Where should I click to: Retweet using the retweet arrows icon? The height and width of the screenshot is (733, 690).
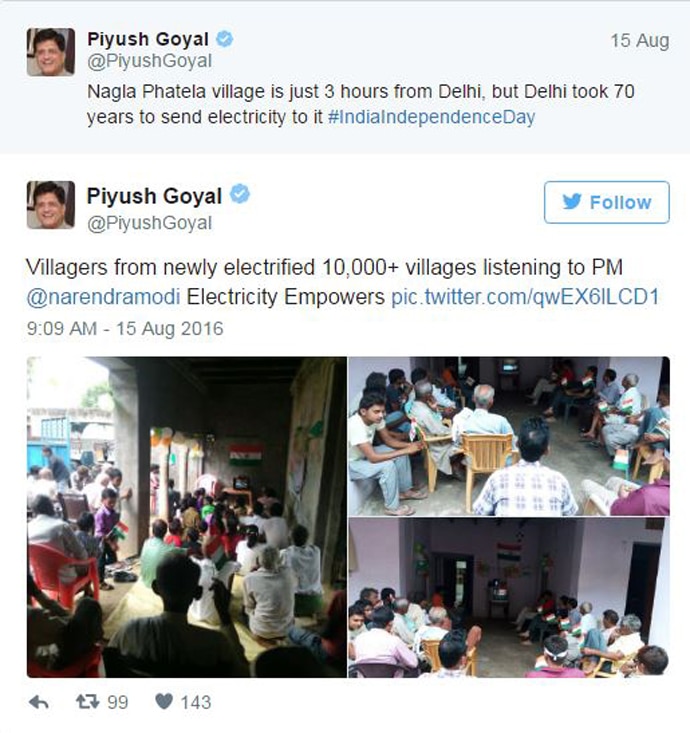(x=87, y=701)
